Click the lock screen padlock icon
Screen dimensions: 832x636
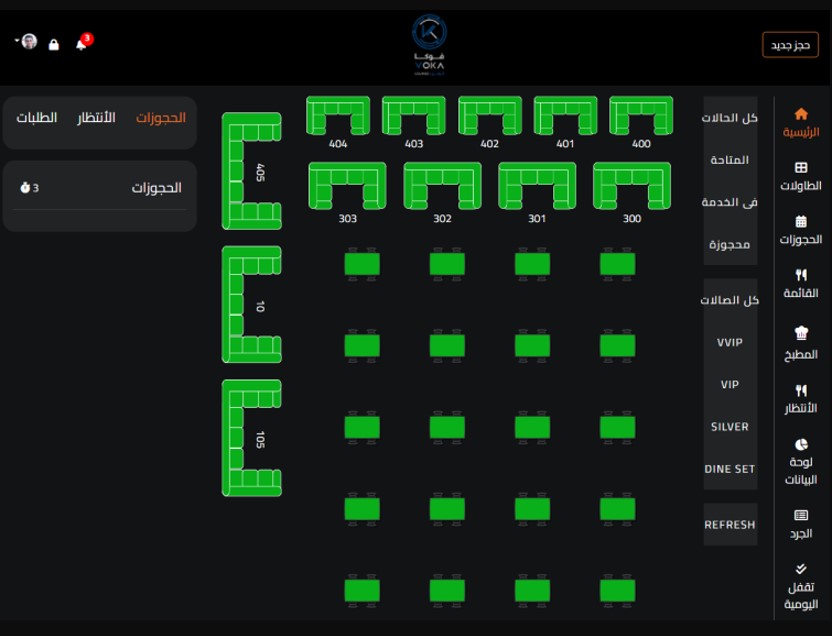tap(54, 45)
